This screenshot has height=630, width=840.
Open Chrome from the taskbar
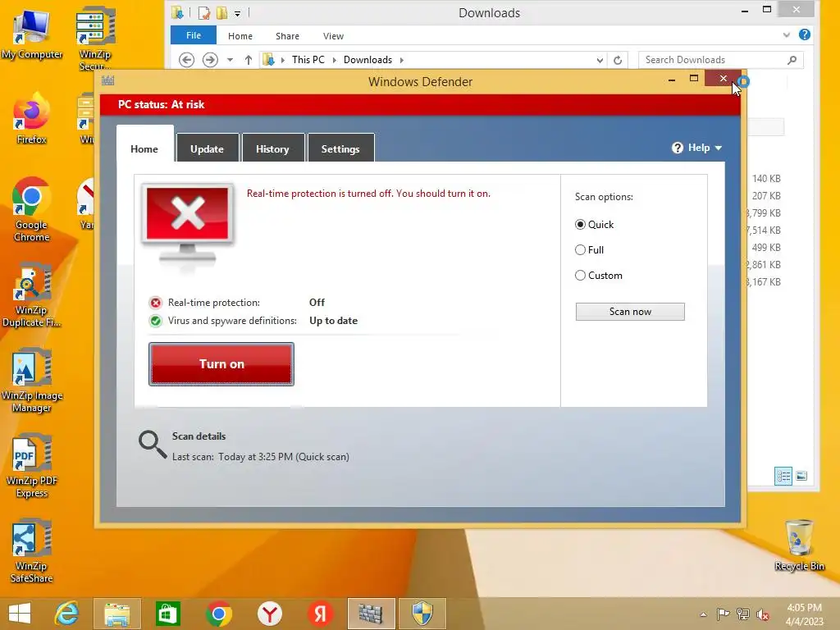pyautogui.click(x=218, y=614)
